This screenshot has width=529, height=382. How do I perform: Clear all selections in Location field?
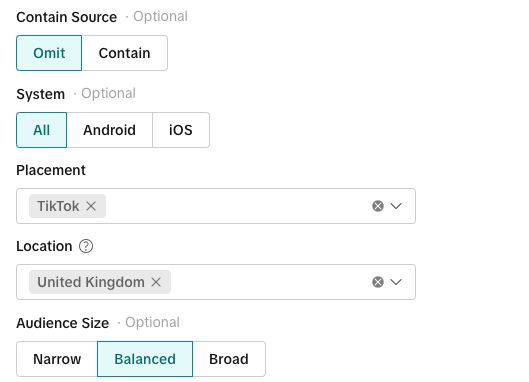[x=378, y=282]
